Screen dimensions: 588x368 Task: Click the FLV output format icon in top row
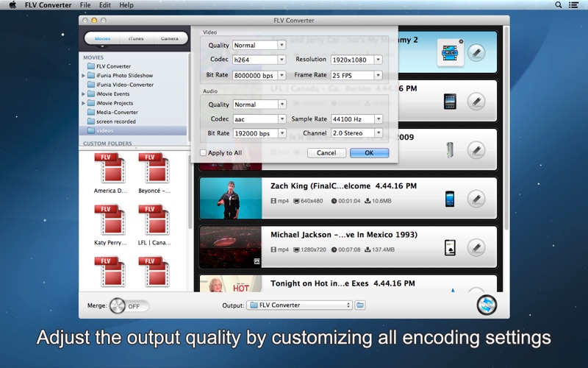[x=451, y=52]
